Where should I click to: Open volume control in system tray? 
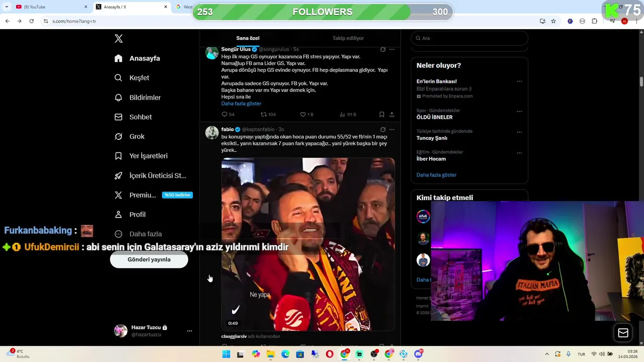602,354
